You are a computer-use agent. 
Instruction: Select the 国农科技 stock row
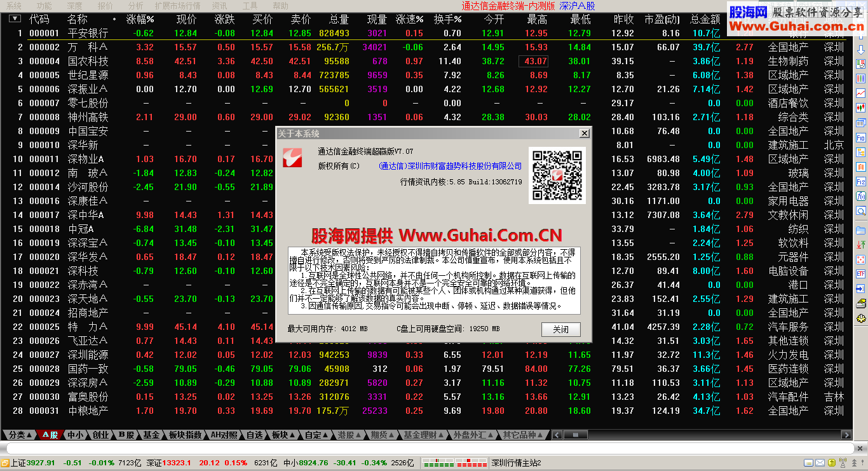[x=426, y=61]
